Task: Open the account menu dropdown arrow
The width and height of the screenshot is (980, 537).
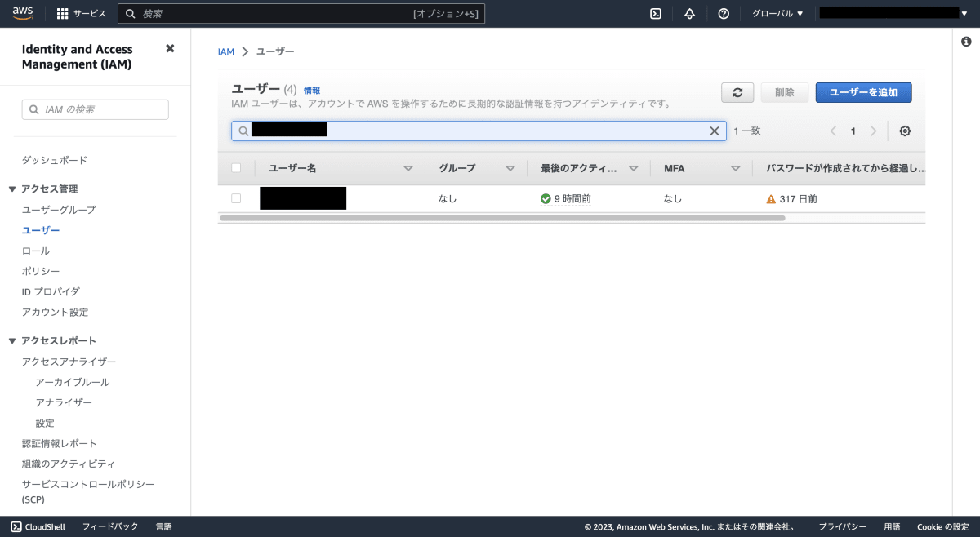Action: click(x=966, y=13)
